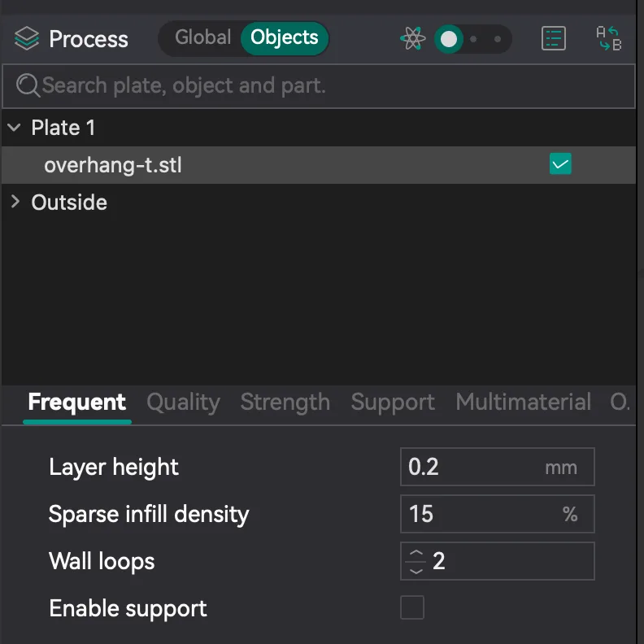This screenshot has width=644, height=644.
Task: Switch to the Quality tab
Action: 183,402
